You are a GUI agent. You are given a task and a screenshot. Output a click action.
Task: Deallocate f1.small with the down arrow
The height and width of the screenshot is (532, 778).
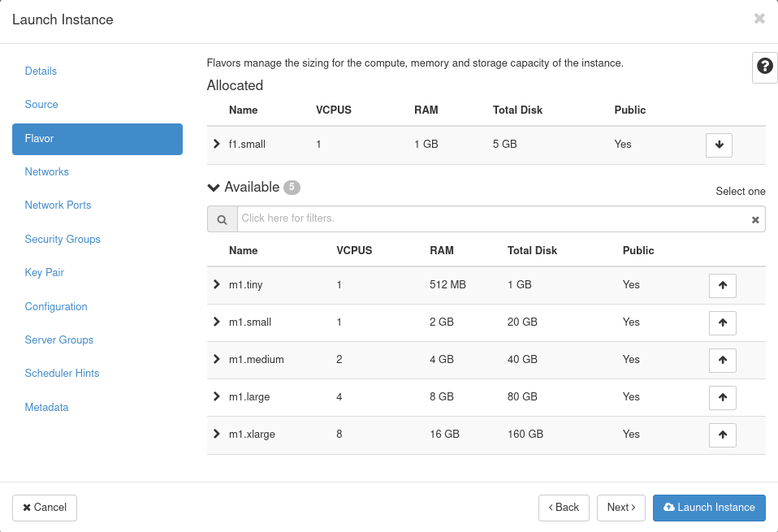coord(719,145)
